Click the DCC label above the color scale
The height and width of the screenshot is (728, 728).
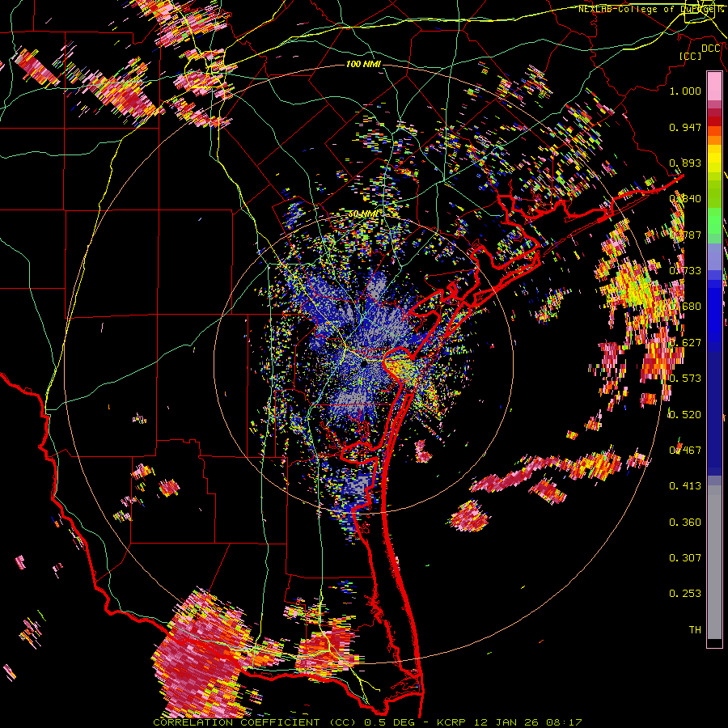point(711,49)
